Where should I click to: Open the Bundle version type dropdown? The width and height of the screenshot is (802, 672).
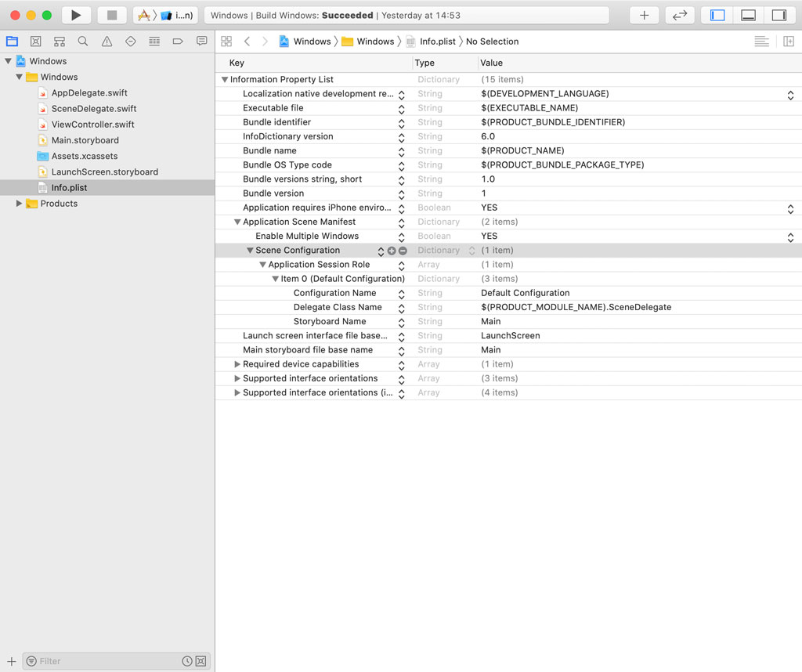(402, 193)
